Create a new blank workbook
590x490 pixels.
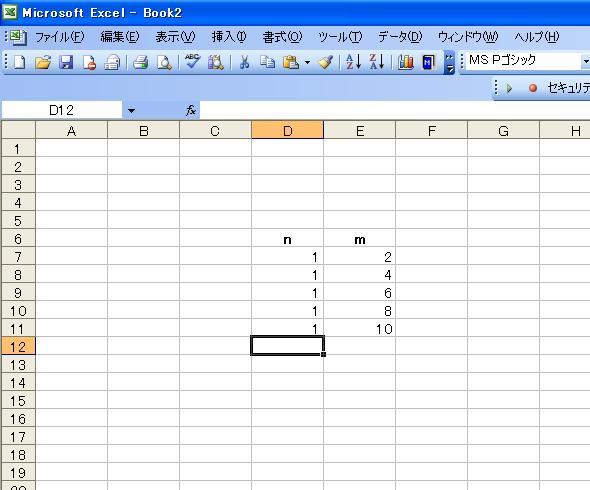pyautogui.click(x=19, y=62)
